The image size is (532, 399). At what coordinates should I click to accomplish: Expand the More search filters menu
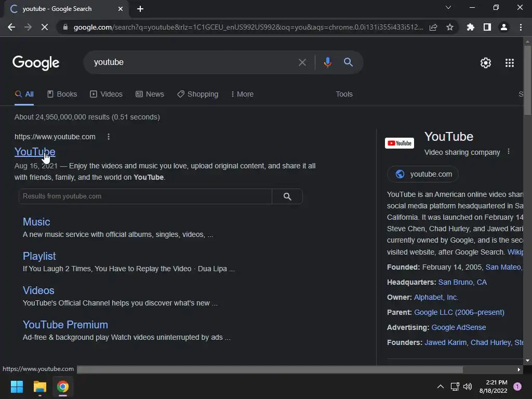coord(242,95)
